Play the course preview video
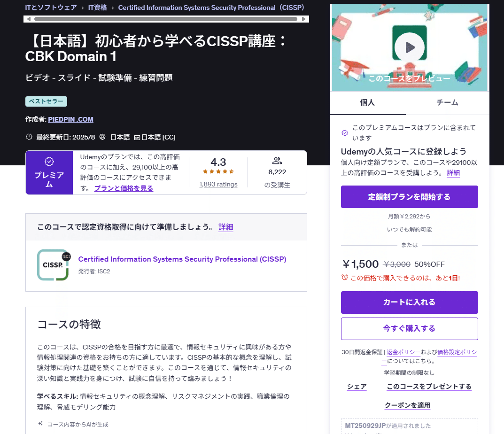The width and height of the screenshot is (504, 434). [409, 47]
